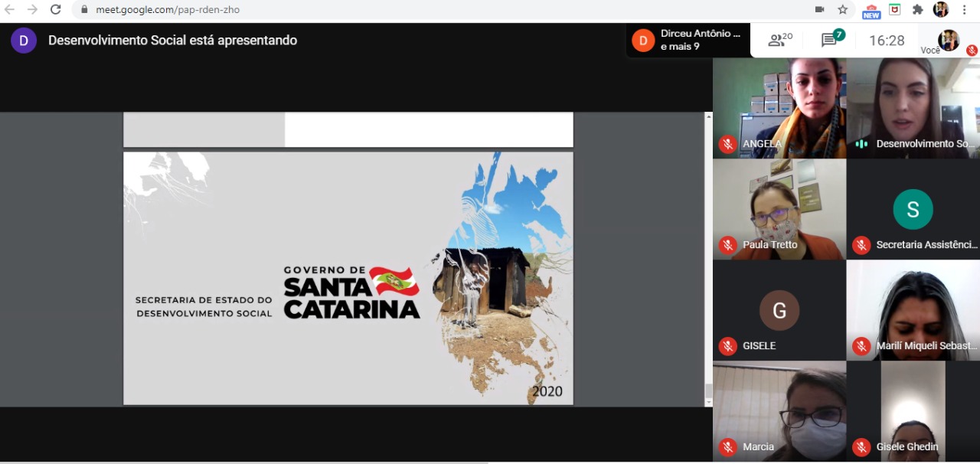Screen dimensions: 980x464
Task: Click the name label 'ANGELA'
Action: [x=763, y=144]
